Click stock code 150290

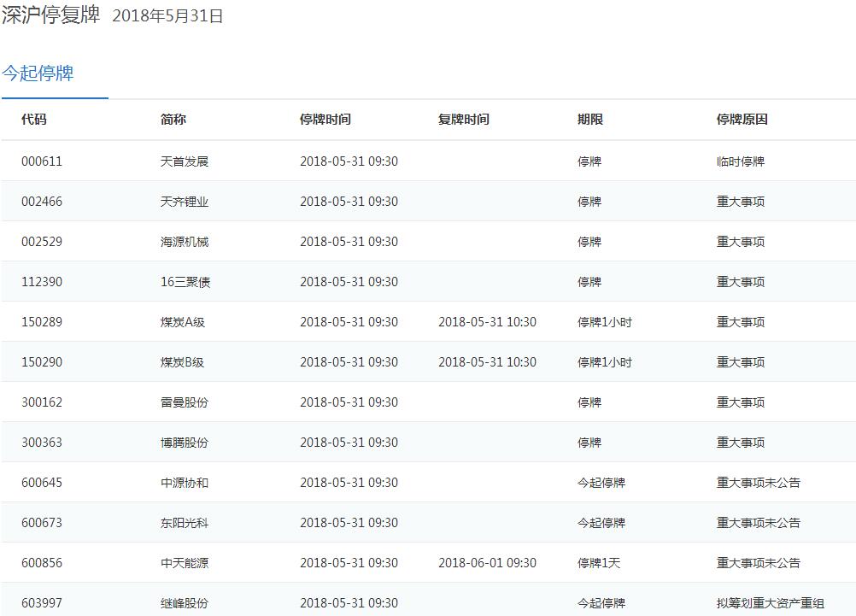(x=42, y=362)
